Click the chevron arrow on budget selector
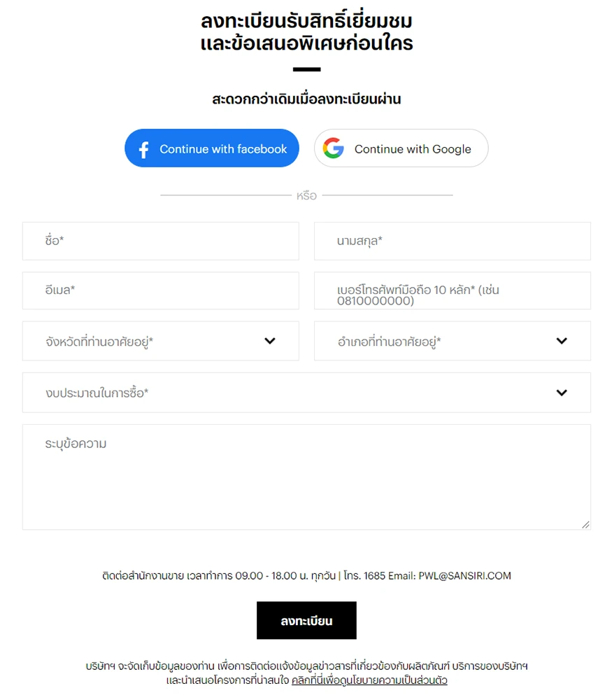612x700 pixels. [x=562, y=393]
